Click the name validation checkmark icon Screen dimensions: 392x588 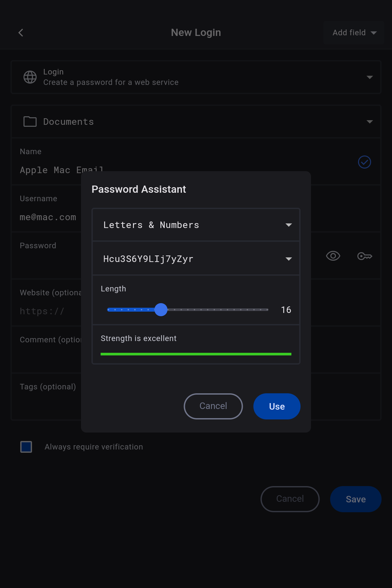click(364, 162)
